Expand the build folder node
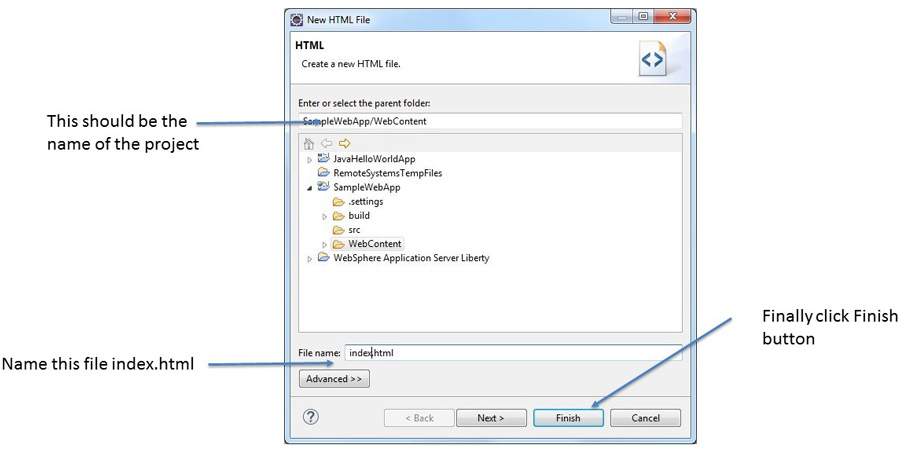The height and width of the screenshot is (454, 900). (324, 216)
